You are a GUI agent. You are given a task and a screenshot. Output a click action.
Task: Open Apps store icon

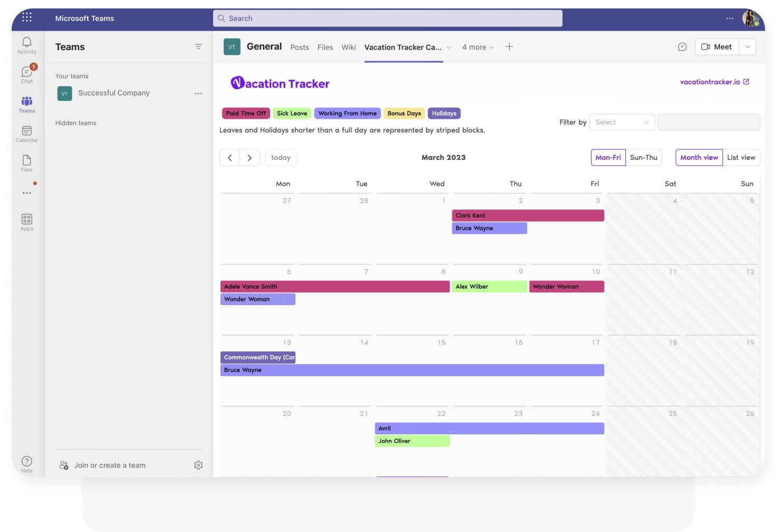tap(27, 222)
